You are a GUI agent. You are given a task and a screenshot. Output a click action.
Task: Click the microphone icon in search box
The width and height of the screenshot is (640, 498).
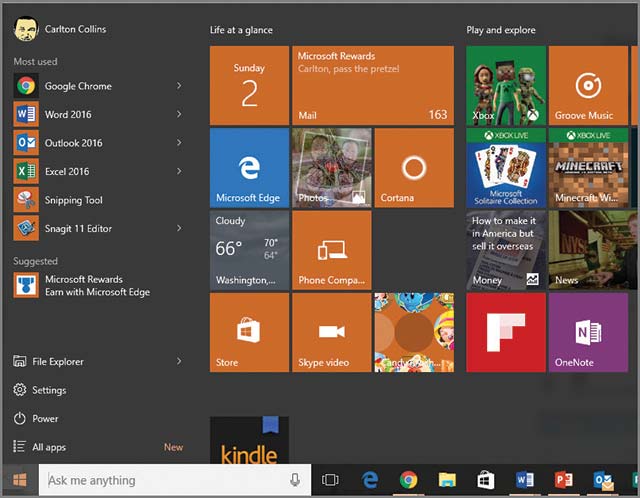[x=295, y=480]
